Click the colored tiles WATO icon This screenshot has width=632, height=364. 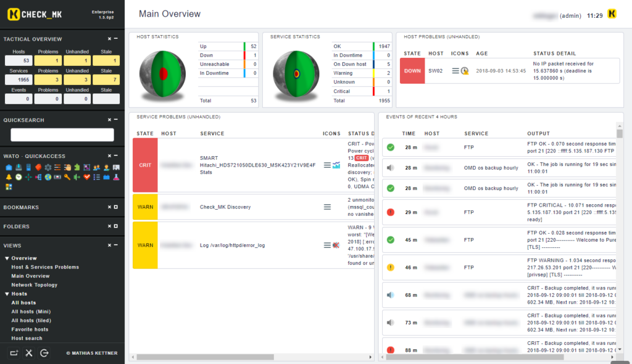pyautogui.click(x=9, y=187)
